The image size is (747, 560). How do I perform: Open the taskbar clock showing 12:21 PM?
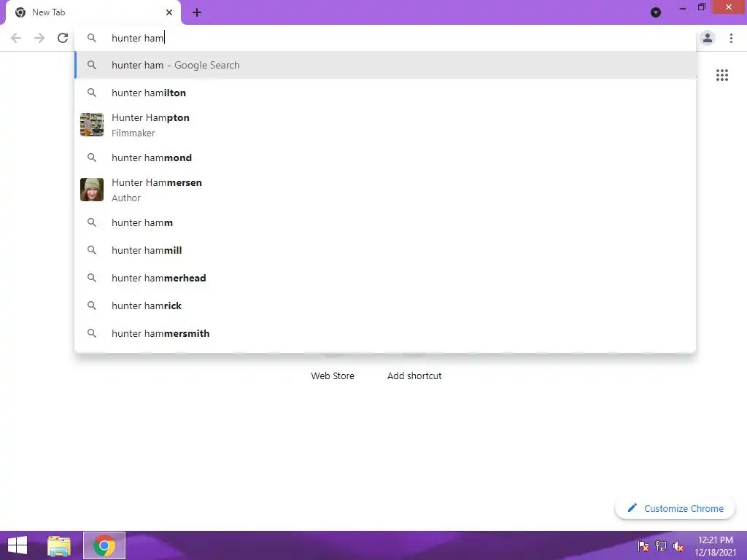click(716, 546)
